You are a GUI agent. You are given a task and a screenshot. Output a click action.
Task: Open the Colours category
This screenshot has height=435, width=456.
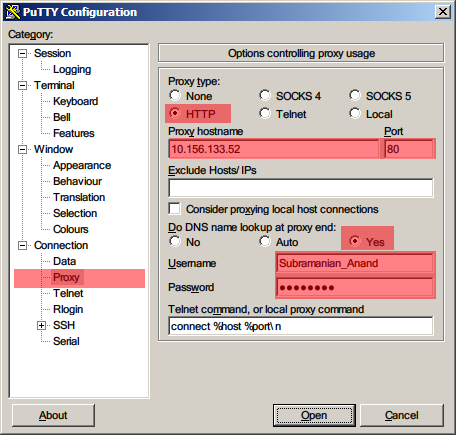[71, 229]
